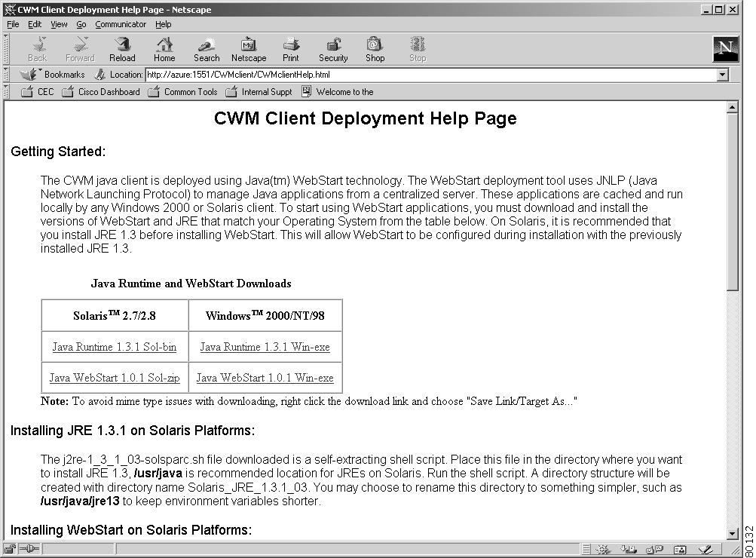This screenshot has height=558, width=756.
Task: Click the bold /usr/java/jre13 path text
Action: 80,501
